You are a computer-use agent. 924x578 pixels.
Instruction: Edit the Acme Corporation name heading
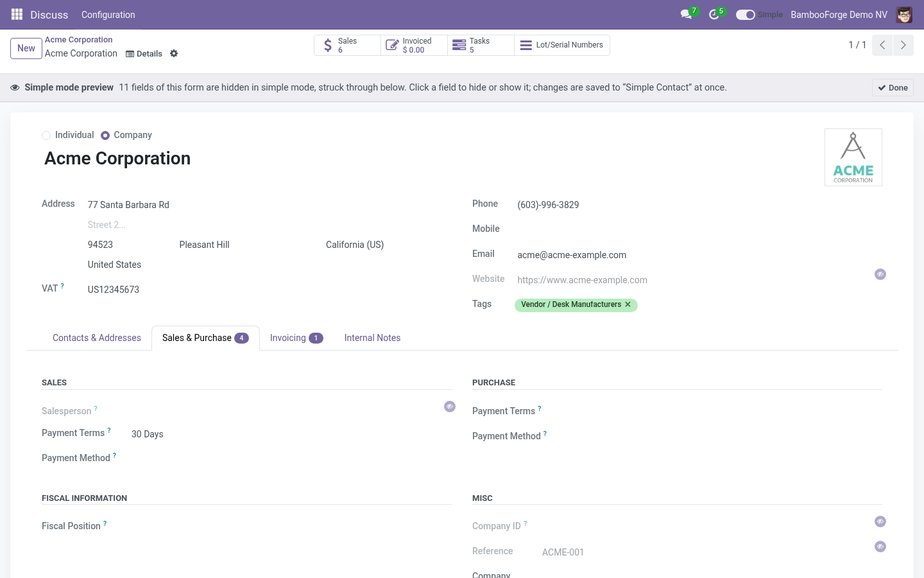[x=117, y=158]
